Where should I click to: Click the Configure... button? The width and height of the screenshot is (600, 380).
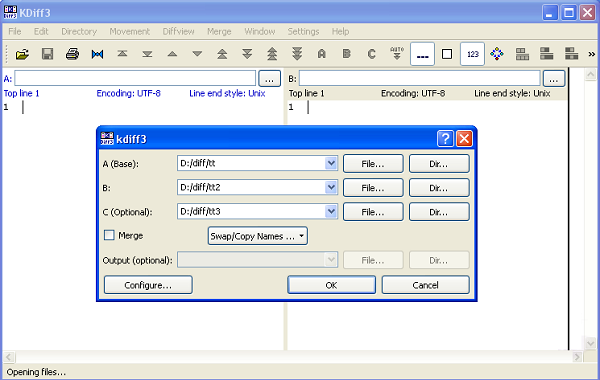tap(148, 285)
